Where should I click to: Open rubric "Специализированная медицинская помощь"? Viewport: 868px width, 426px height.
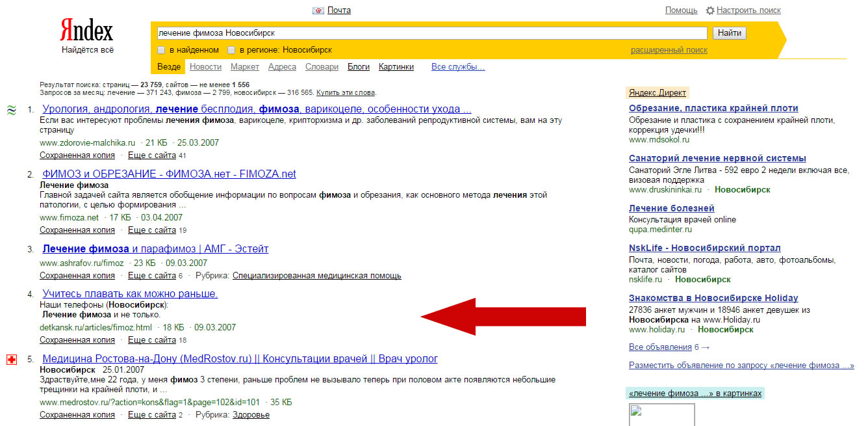(x=317, y=276)
